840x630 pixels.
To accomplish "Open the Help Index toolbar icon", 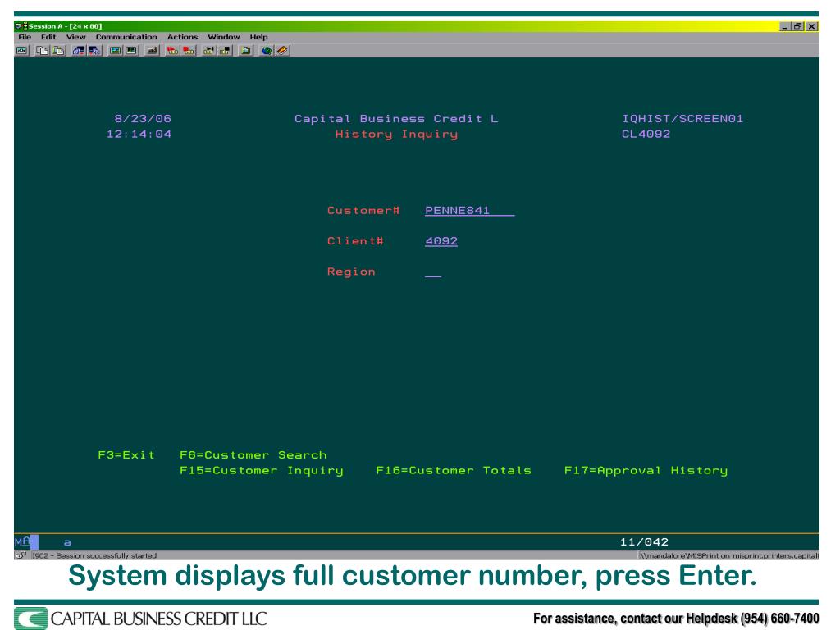I will coord(282,51).
